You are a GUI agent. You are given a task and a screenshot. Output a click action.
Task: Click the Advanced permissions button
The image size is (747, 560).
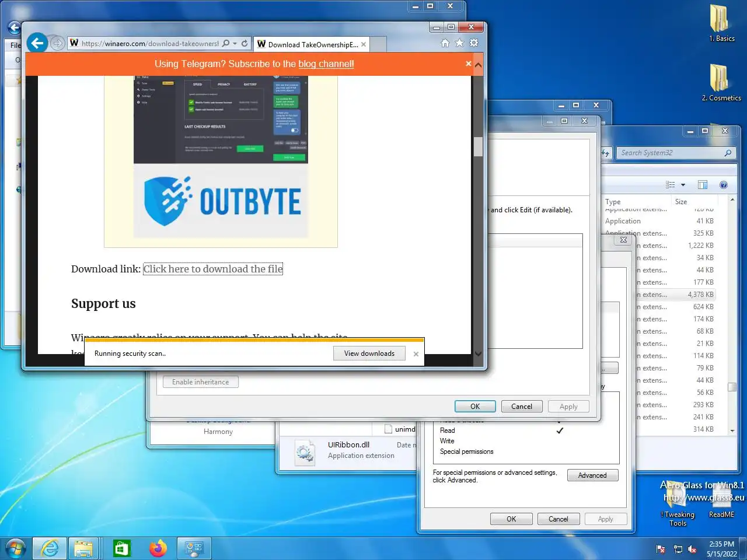pos(592,475)
